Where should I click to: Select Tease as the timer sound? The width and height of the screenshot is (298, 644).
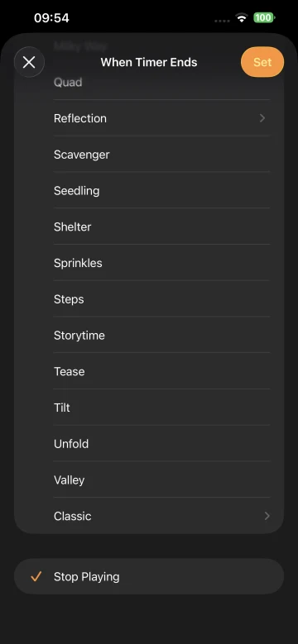tap(149, 372)
